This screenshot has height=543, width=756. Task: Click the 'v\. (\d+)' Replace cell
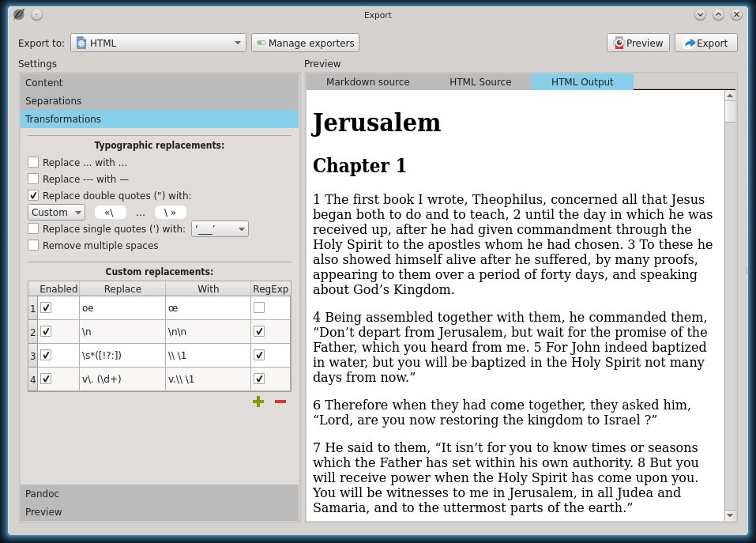122,379
